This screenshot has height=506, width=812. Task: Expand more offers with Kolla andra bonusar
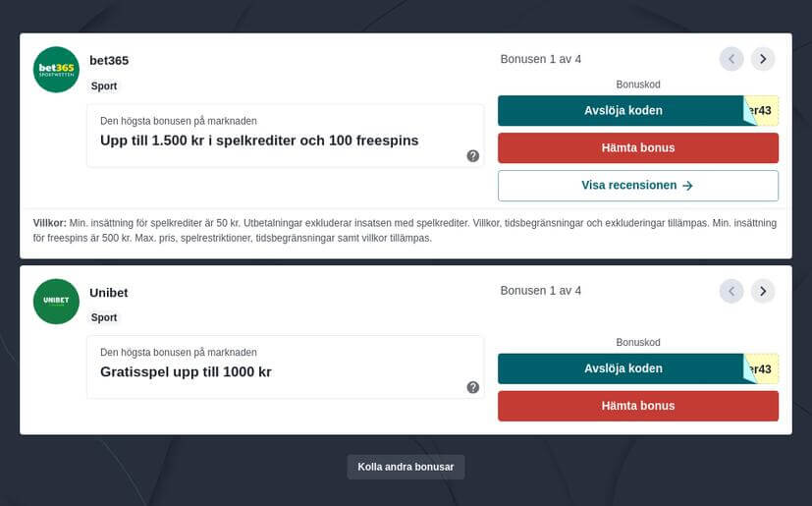(406, 467)
